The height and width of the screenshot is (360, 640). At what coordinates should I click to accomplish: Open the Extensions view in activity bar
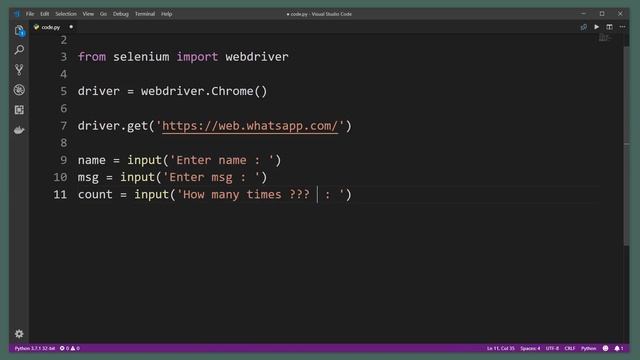19,110
